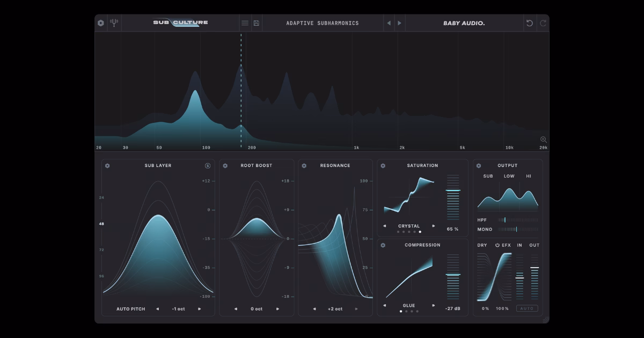This screenshot has height=338, width=644.
Task: Click the tuning fork icon
Action: click(114, 23)
